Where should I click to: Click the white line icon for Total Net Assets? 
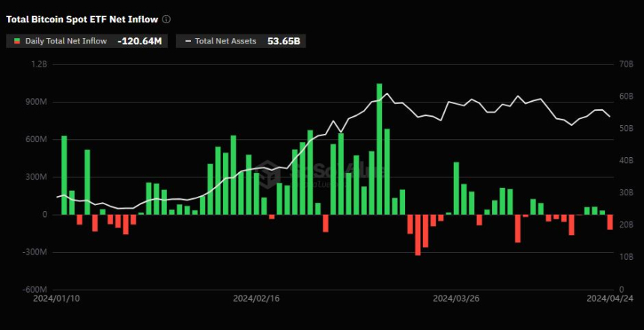tap(188, 41)
